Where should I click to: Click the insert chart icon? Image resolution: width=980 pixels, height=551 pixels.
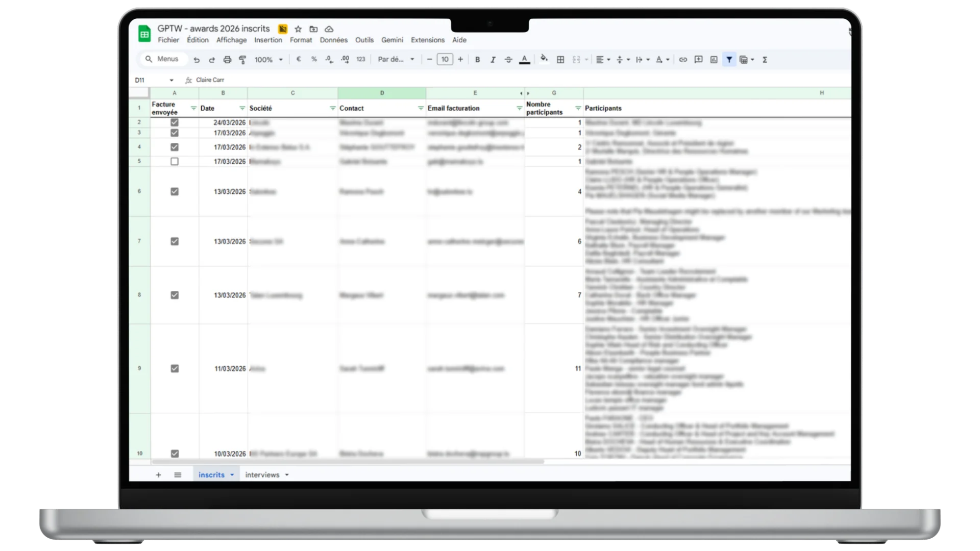(x=714, y=60)
